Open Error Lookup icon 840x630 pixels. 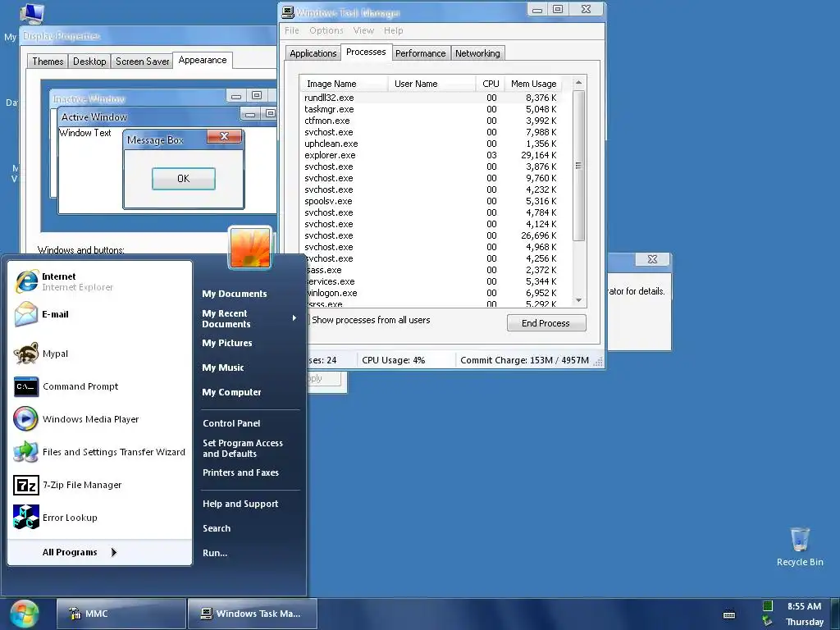pos(25,518)
